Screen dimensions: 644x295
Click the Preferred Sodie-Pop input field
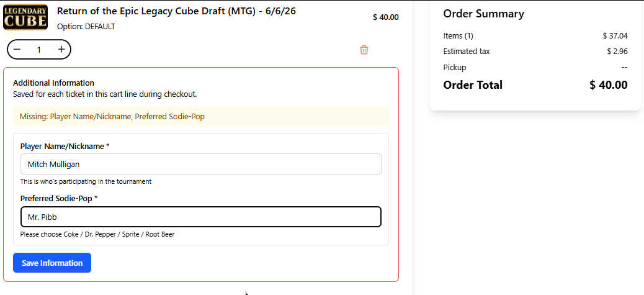point(201,217)
